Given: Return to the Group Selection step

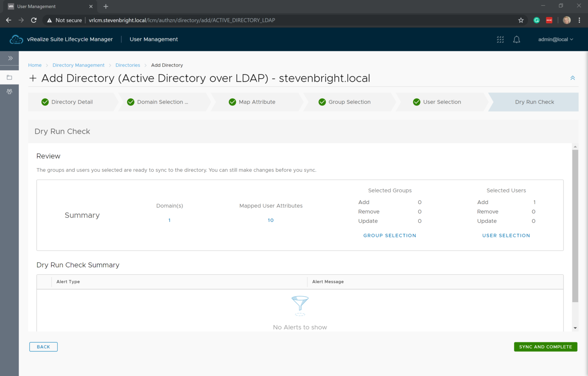Looking at the screenshot, I should [349, 102].
